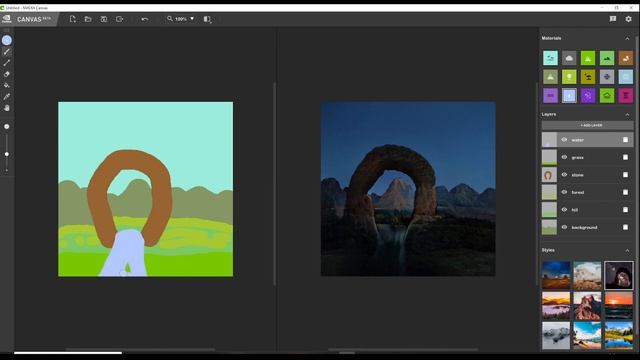Open settings gear
640x360 pixels.
tap(629, 19)
